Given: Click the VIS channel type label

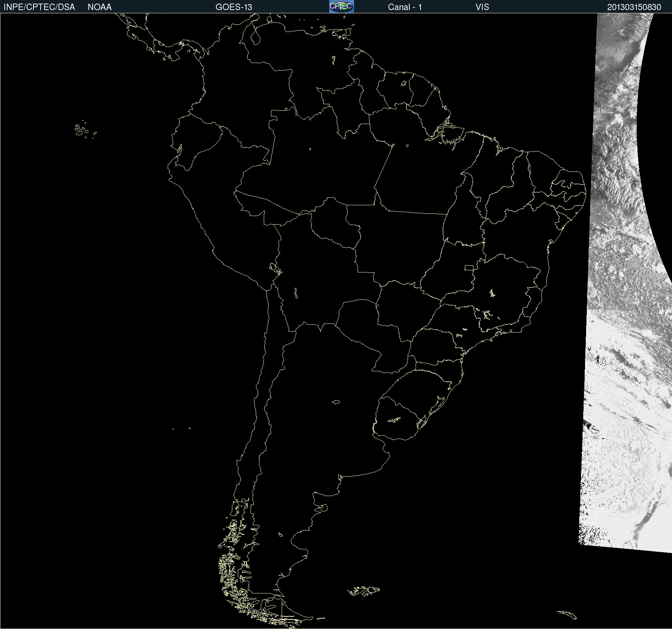Looking at the screenshot, I should pyautogui.click(x=482, y=7).
